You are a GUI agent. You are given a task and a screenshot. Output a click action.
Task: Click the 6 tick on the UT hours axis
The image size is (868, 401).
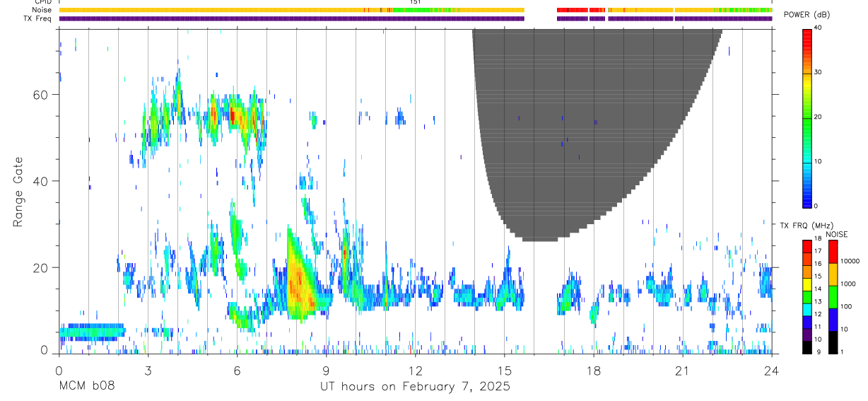pos(237,371)
